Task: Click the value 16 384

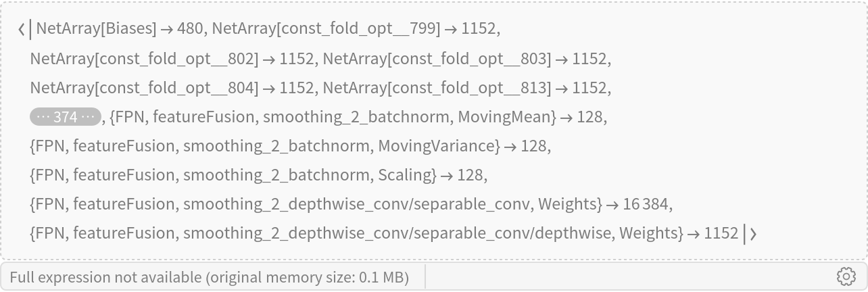Action: click(x=649, y=204)
